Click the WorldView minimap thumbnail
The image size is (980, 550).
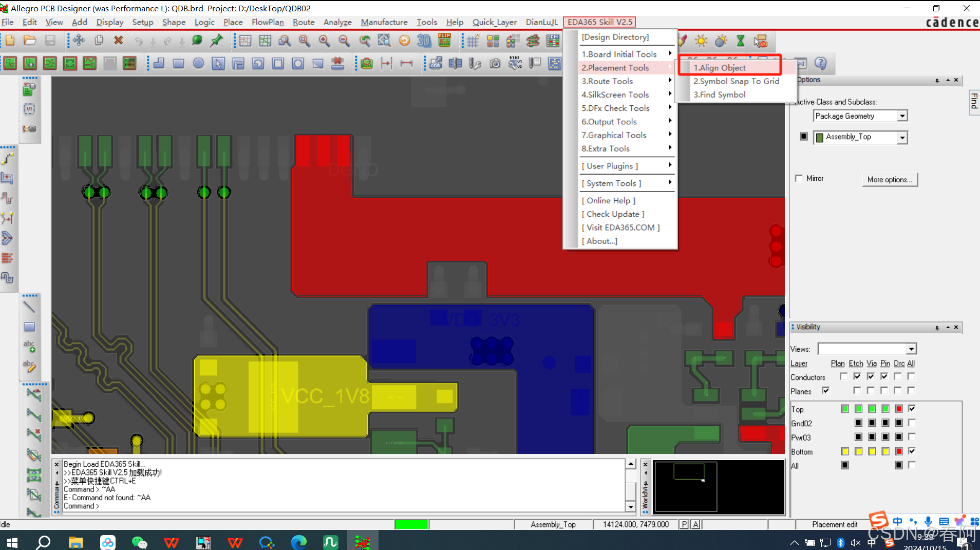[x=718, y=486]
